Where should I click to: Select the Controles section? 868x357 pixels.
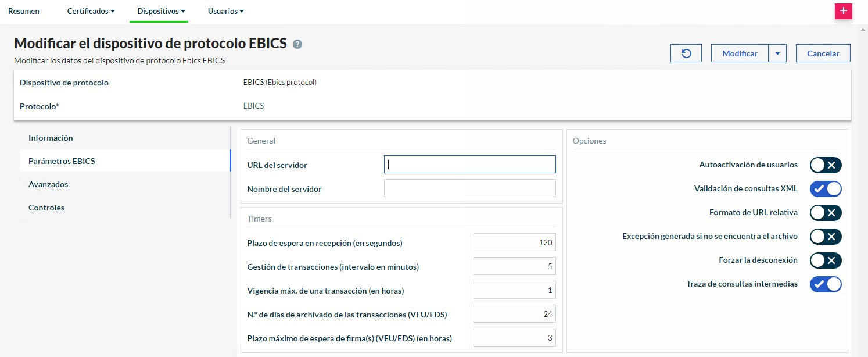pos(46,208)
